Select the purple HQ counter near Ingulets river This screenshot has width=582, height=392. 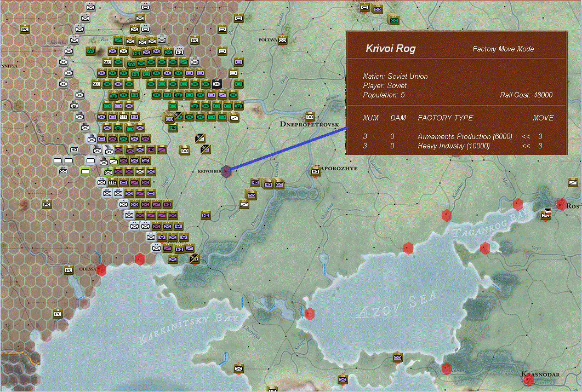coord(206,215)
